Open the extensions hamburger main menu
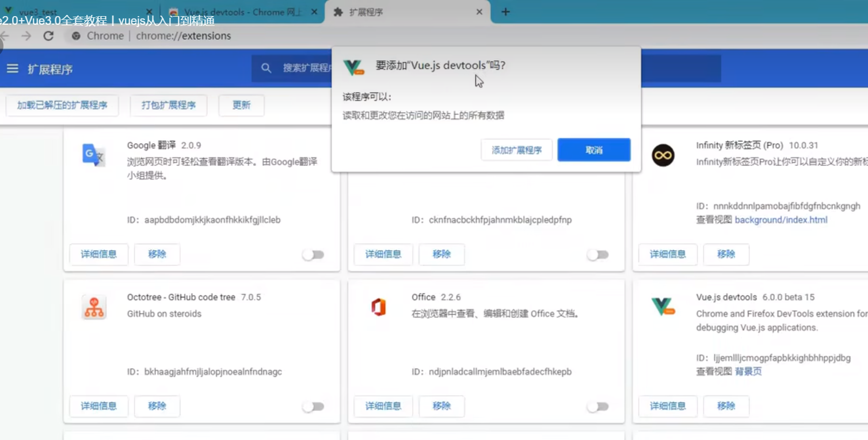 13,69
